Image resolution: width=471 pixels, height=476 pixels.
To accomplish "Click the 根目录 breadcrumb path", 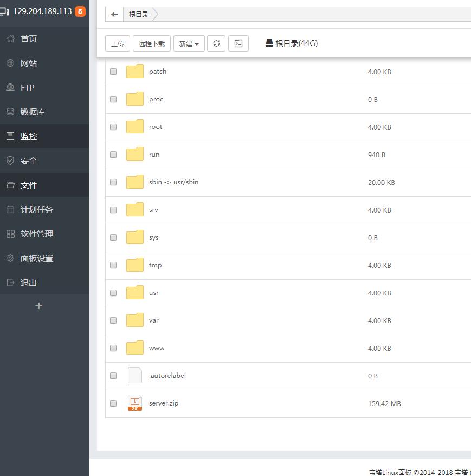I will tap(139, 15).
